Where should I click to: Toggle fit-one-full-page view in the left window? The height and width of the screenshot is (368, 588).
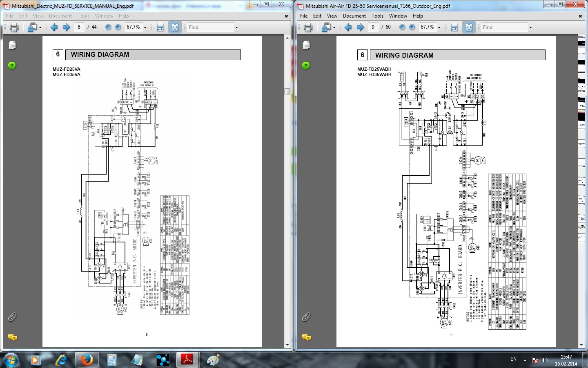coord(175,27)
